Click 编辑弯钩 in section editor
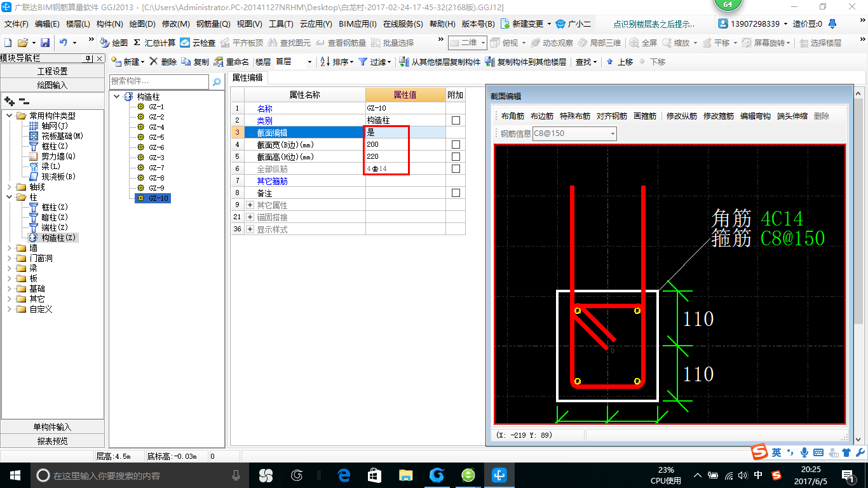This screenshot has width=868, height=488. pyautogui.click(x=756, y=116)
